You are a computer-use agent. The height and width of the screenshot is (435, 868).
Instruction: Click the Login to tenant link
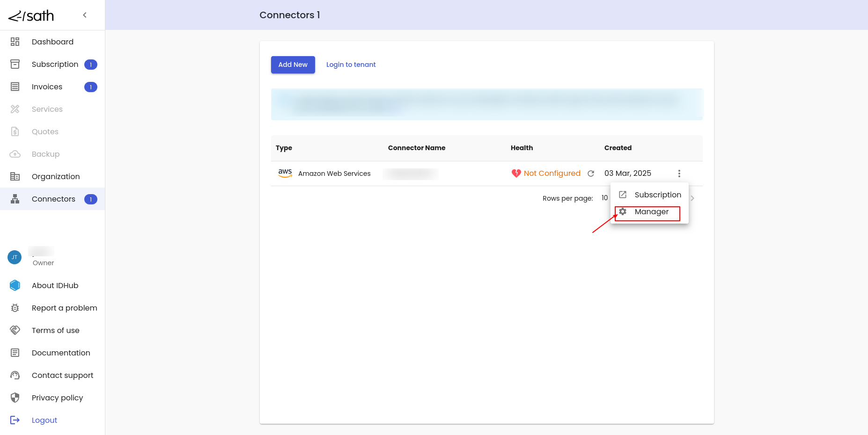(351, 65)
